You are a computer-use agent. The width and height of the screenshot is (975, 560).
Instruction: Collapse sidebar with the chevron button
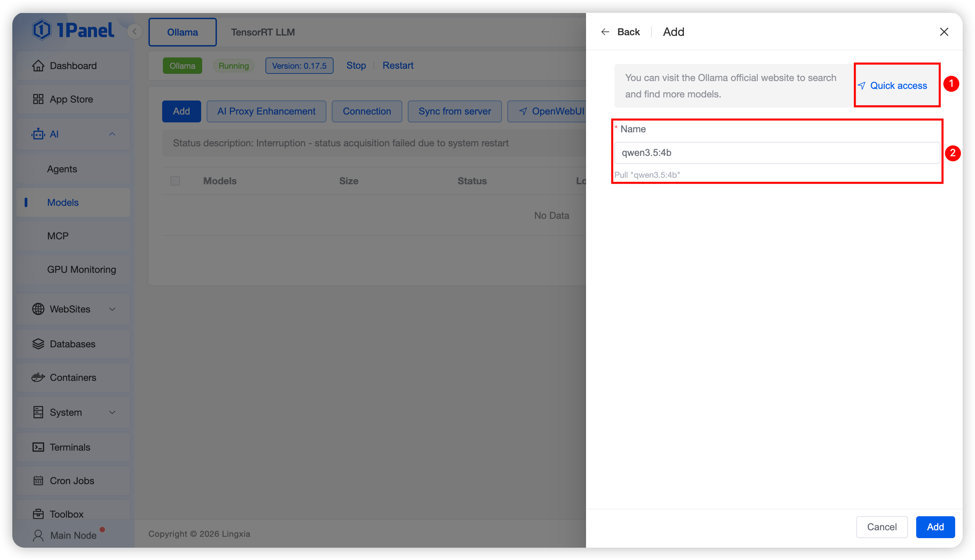tap(135, 31)
